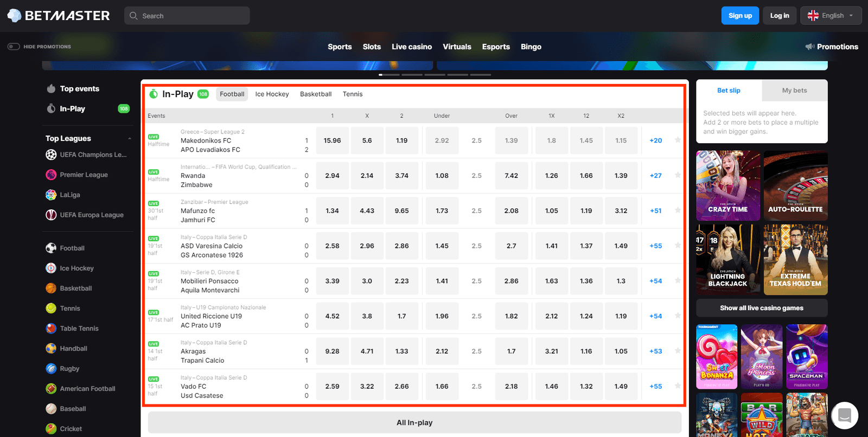
Task: Click the Basketball icon in sidebar
Action: pyautogui.click(x=51, y=288)
